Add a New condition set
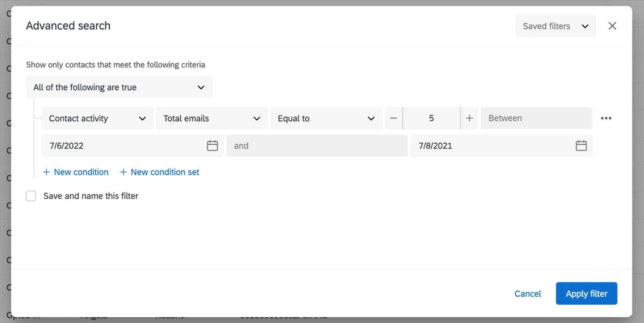This screenshot has width=644, height=323. click(x=165, y=172)
